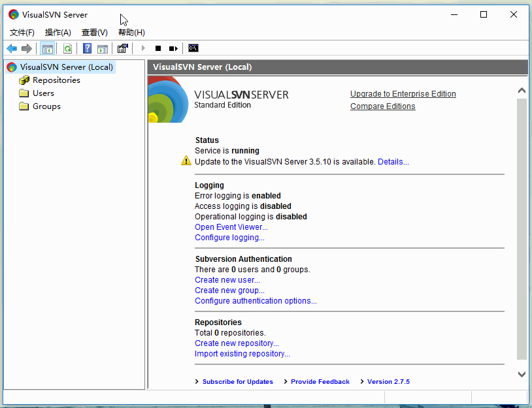Open the 帮助(H) menu
The image size is (532, 408).
[131, 33]
